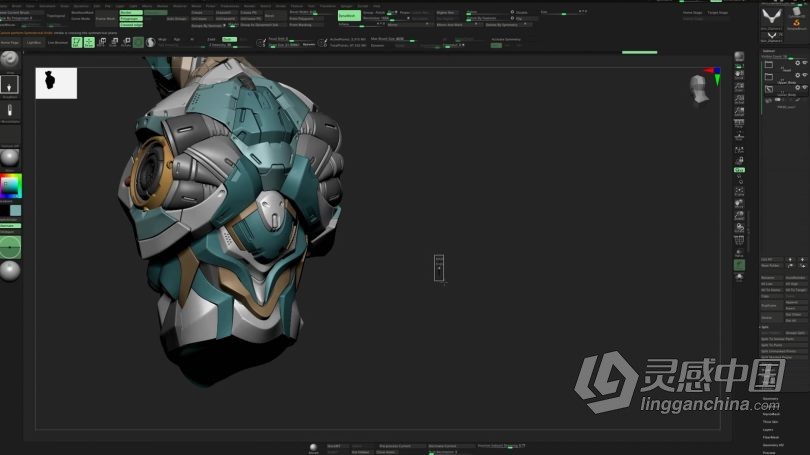Toggle Transp transparency button
810x455 pixels.
coord(739,253)
